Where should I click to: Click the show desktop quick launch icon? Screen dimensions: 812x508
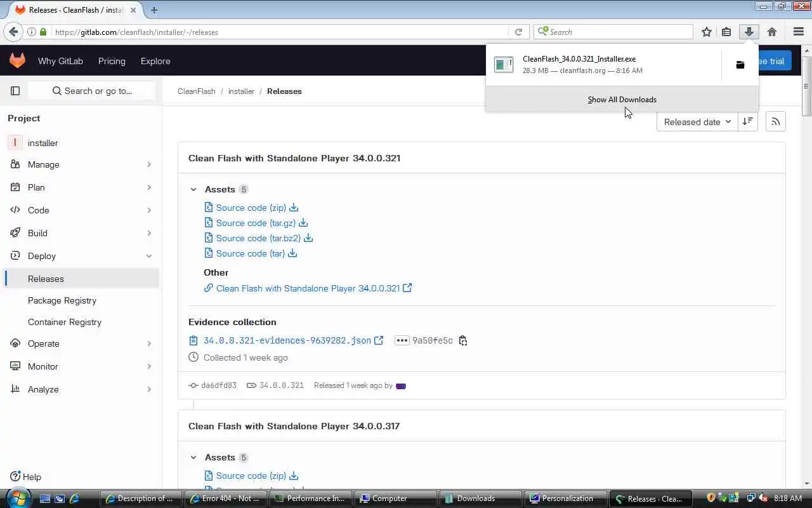(x=45, y=498)
